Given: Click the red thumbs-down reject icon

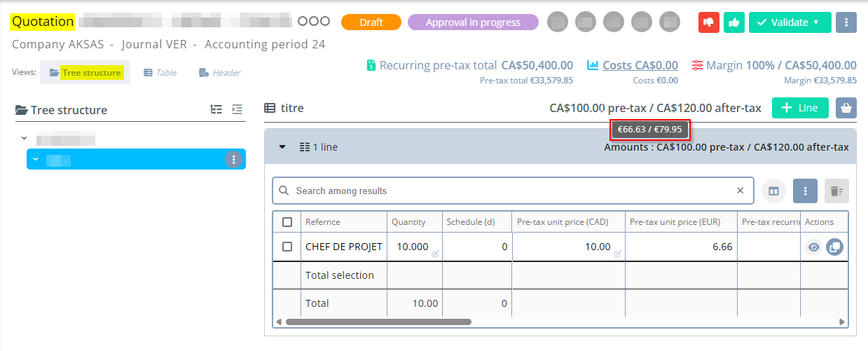Looking at the screenshot, I should (x=709, y=22).
